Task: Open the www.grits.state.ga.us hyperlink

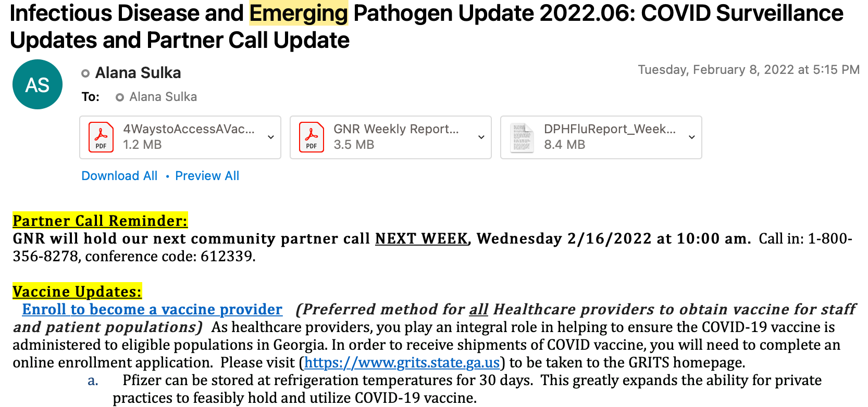Action: coord(402,362)
